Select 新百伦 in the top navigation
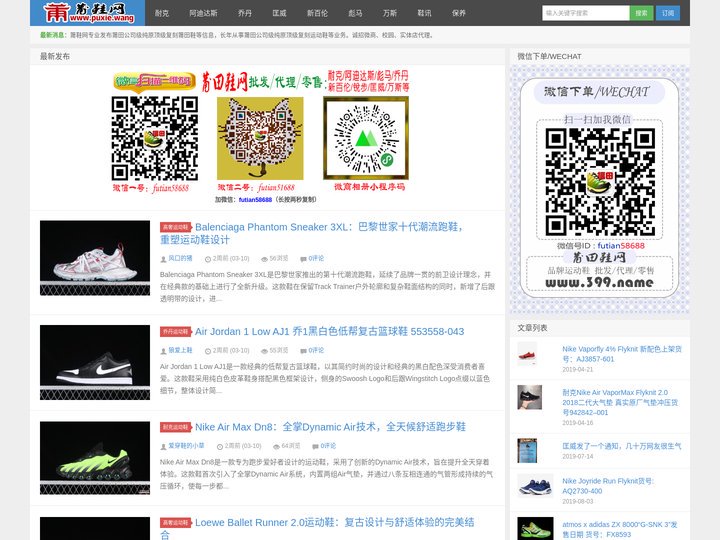This screenshot has height=540, width=720. point(317,13)
